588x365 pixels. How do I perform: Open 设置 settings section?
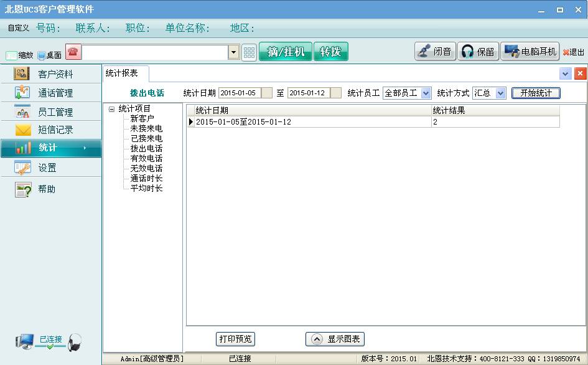pos(51,168)
